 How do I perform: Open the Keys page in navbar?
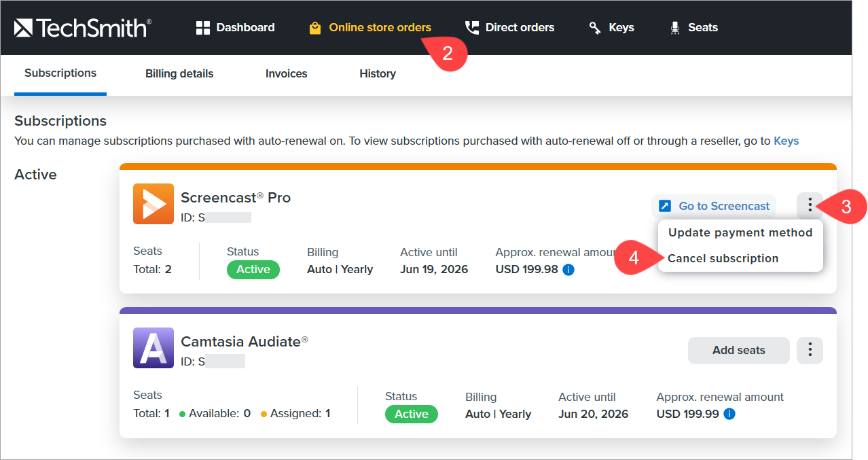click(611, 28)
